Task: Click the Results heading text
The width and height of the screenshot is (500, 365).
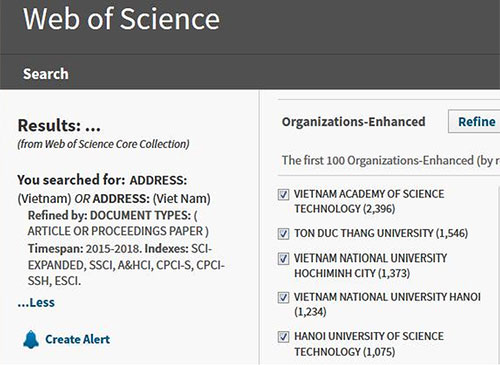Action: click(59, 126)
